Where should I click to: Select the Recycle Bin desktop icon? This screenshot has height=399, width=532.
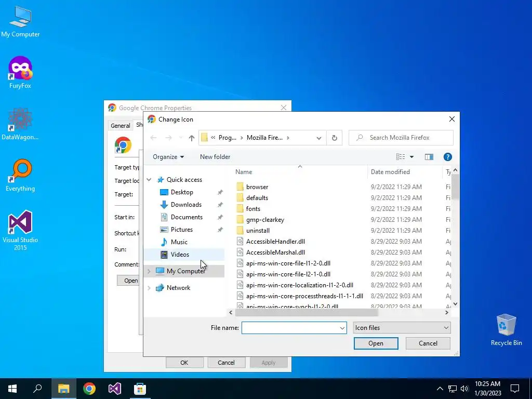(506, 329)
